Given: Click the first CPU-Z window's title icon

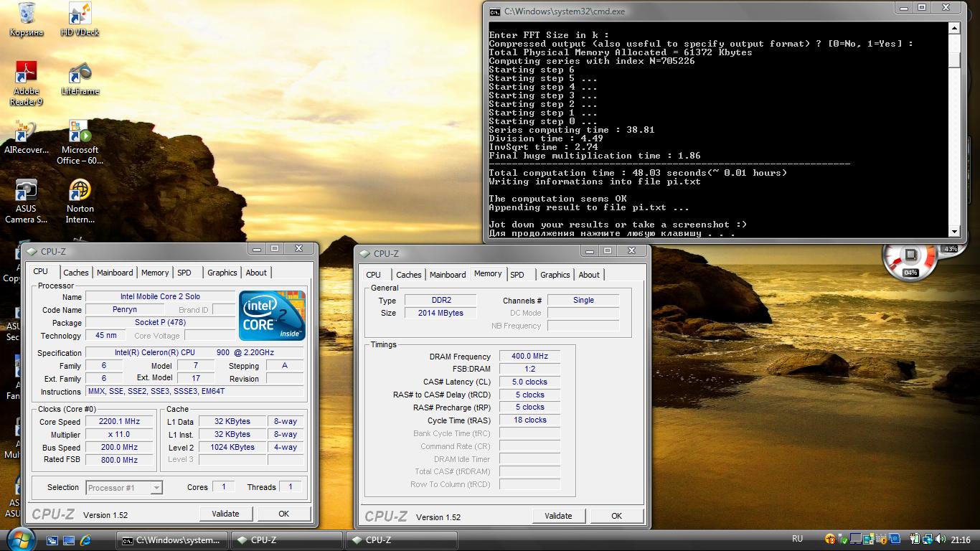Looking at the screenshot, I should point(32,251).
